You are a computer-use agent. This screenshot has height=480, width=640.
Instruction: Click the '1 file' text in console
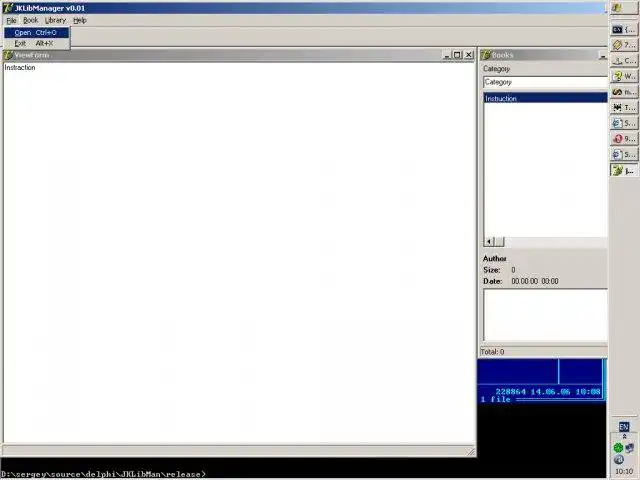click(x=496, y=399)
